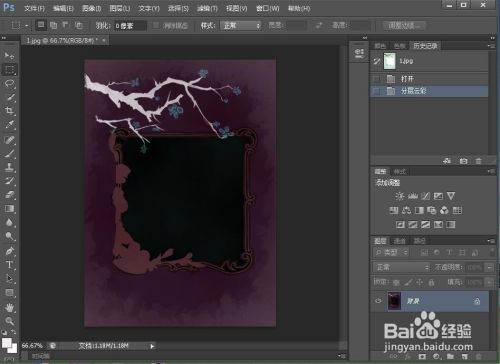Select the Rectangle shape tool
500x364 pixels.
(9, 293)
